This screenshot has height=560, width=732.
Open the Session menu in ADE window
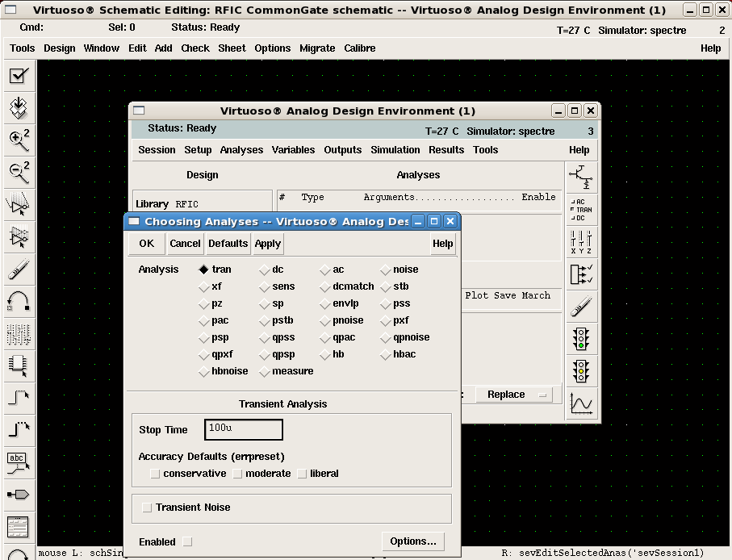157,150
